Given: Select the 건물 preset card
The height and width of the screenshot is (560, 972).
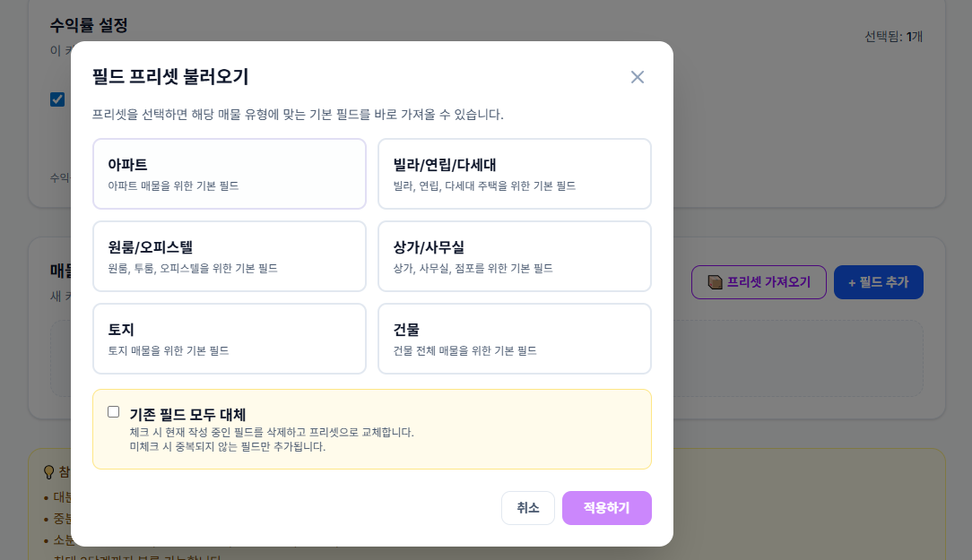Looking at the screenshot, I should (x=514, y=338).
